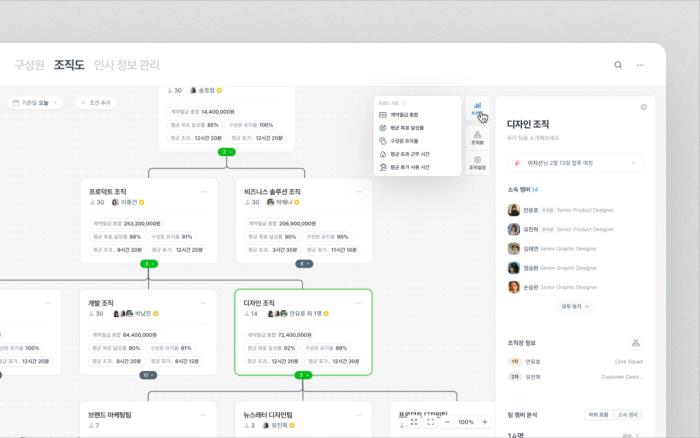The image size is (700, 438).
Task: Select the 개발 조직 card title
Action: pos(100,303)
